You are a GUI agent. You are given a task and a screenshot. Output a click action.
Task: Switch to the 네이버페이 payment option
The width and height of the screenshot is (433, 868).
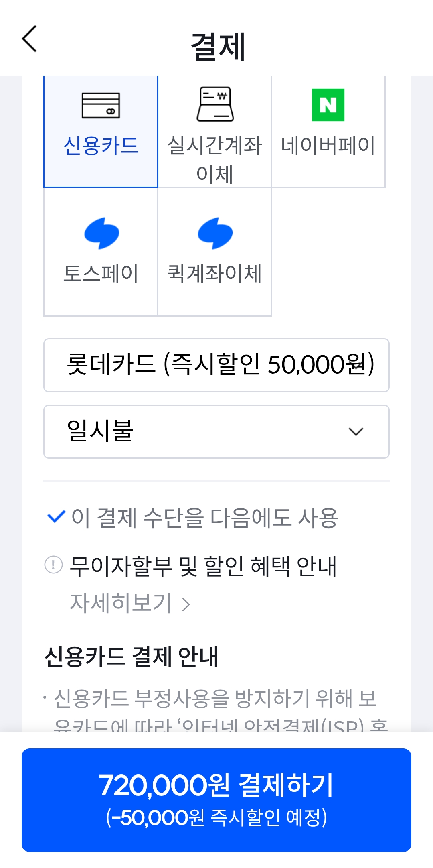click(x=328, y=145)
